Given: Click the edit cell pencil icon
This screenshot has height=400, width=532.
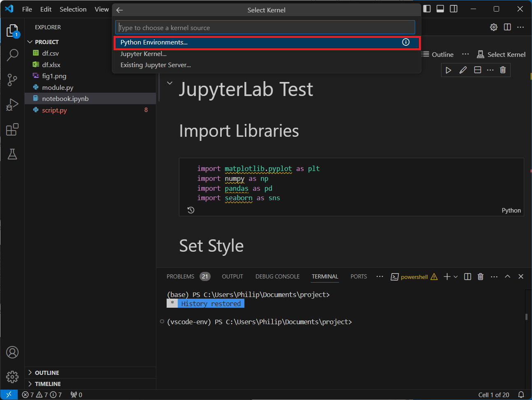Looking at the screenshot, I should 463,70.
